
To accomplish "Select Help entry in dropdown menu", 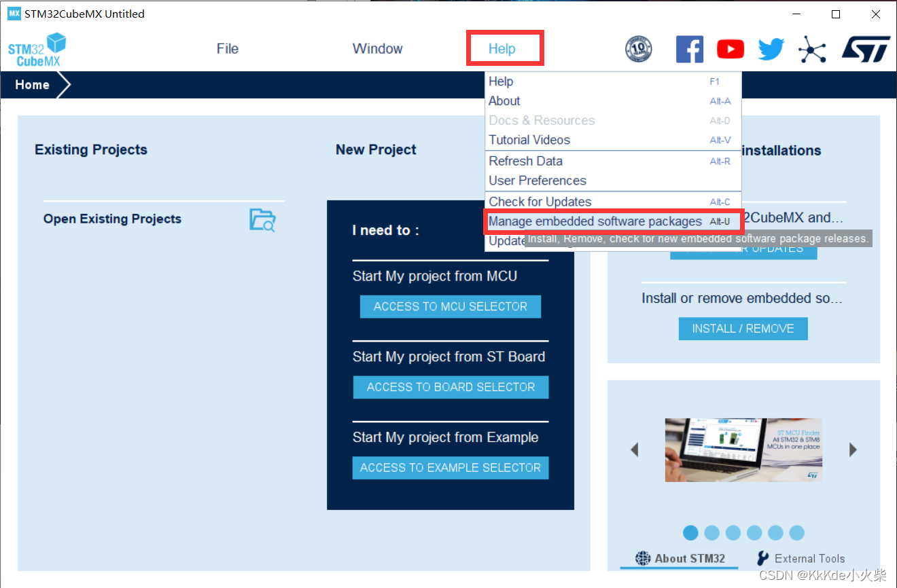I will 613,81.
